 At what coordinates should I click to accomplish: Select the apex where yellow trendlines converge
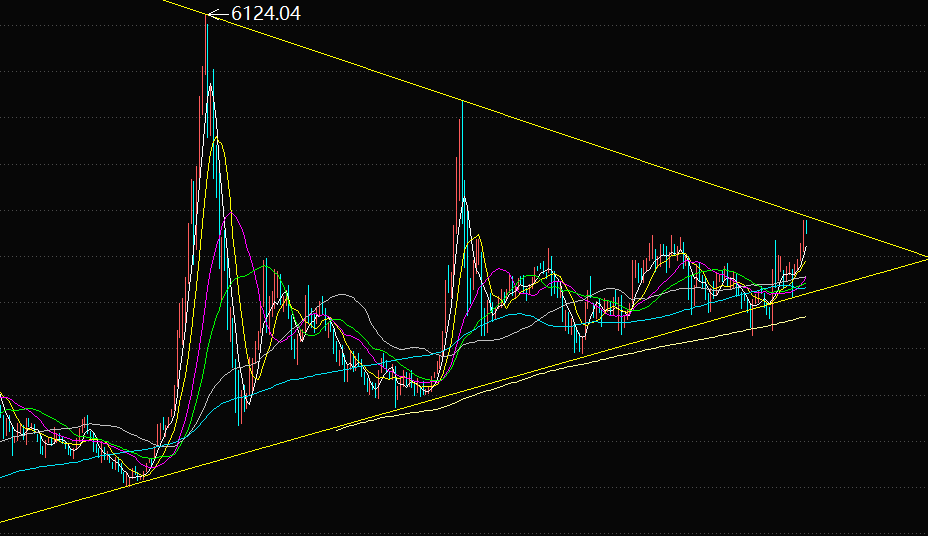tap(925, 257)
